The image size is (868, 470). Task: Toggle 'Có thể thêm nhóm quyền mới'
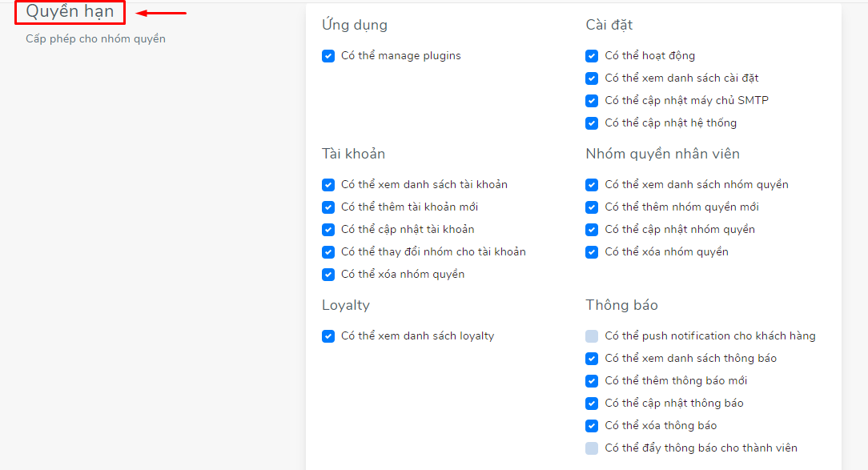tap(592, 207)
